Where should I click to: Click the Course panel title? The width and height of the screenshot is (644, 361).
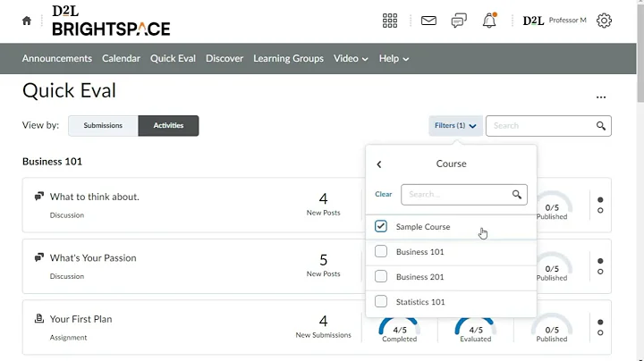(x=451, y=164)
